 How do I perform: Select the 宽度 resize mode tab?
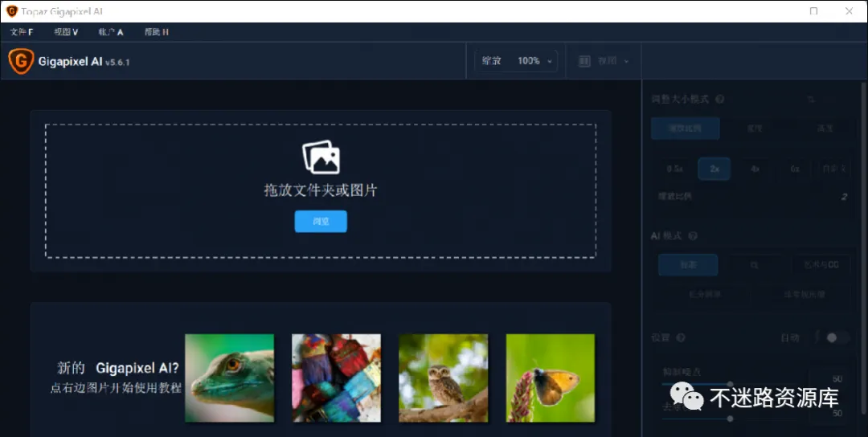tap(755, 129)
